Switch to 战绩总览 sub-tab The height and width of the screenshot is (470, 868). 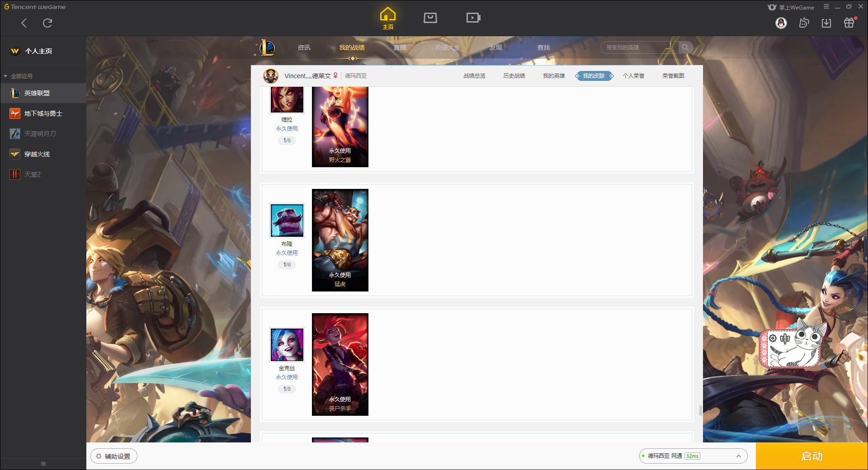point(474,76)
